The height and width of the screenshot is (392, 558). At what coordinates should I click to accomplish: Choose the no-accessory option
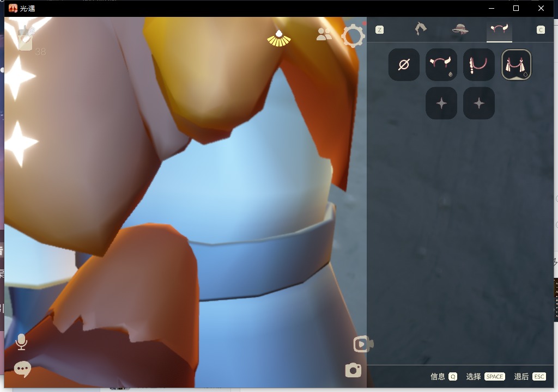(404, 65)
